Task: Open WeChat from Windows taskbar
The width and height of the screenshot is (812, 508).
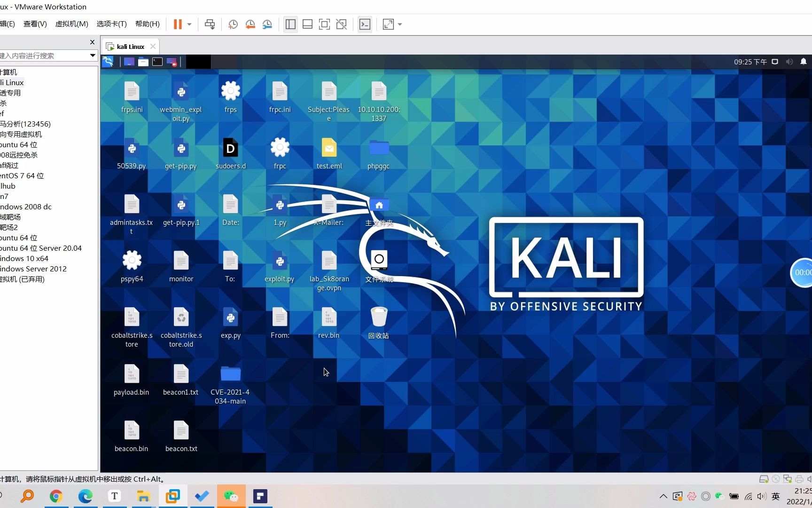Action: [x=231, y=496]
